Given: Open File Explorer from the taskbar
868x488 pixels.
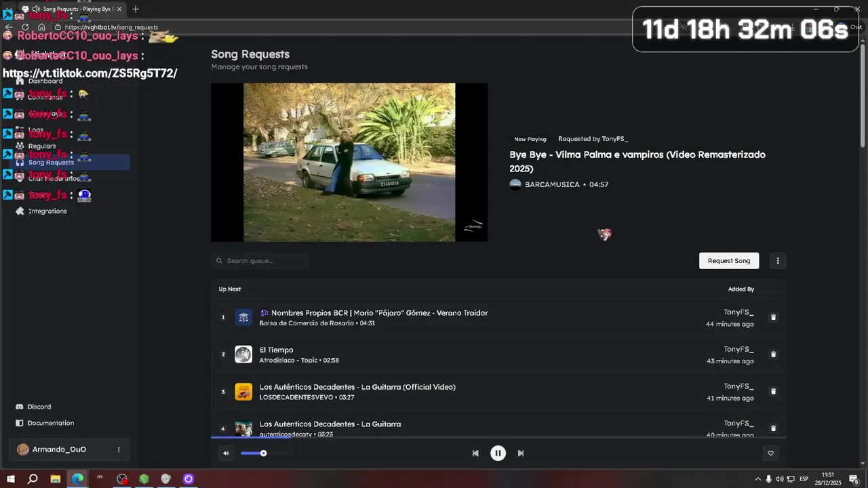Looking at the screenshot, I should [x=56, y=479].
